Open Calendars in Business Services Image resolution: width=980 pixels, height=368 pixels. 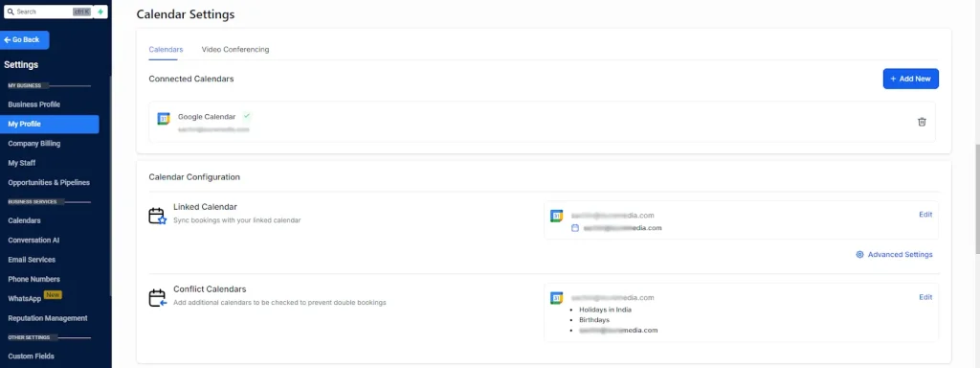[x=24, y=221]
